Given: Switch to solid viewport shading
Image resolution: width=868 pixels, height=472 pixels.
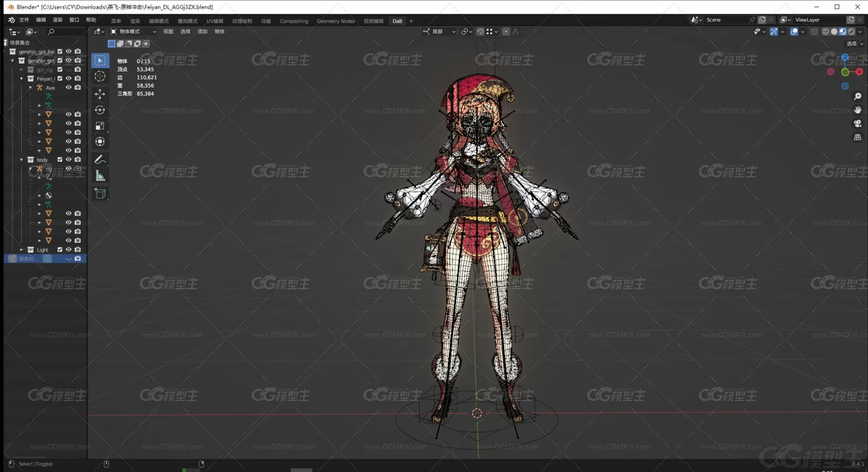Looking at the screenshot, I should [x=834, y=32].
